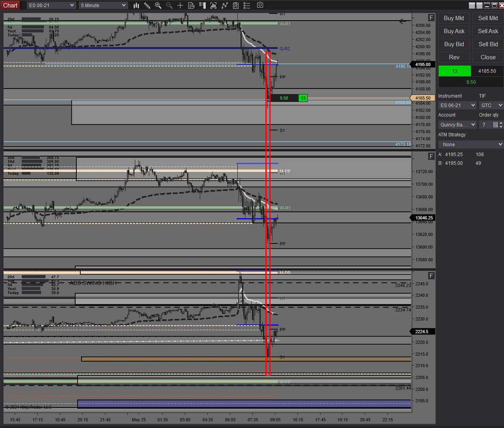The height and width of the screenshot is (428, 504).
Task: Expand the Instrument dropdown in Chart Trader
Action: (457, 105)
